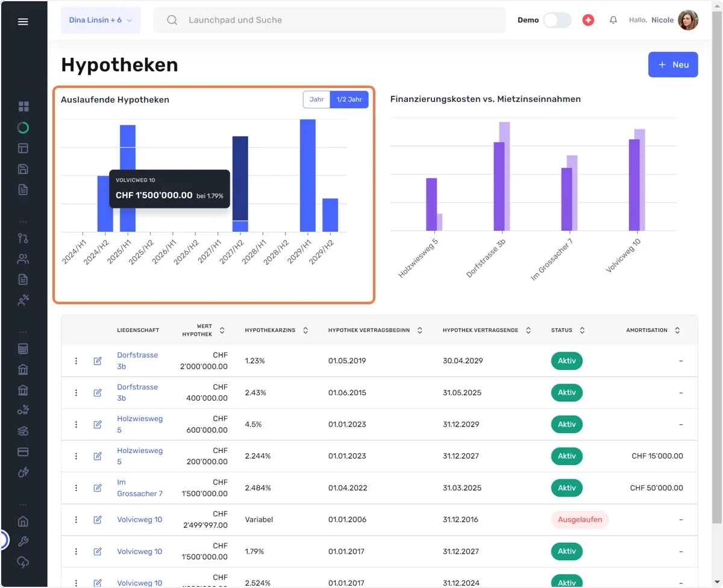Screen dimensions: 723x588
Task: Open the floppy disk save sidebar icon
Action: click(x=23, y=169)
